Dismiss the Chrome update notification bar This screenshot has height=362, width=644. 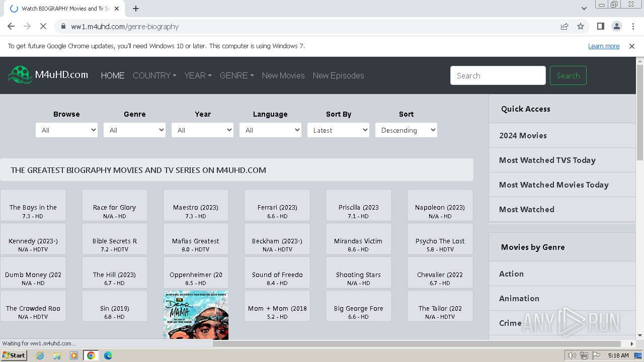pos(632,46)
